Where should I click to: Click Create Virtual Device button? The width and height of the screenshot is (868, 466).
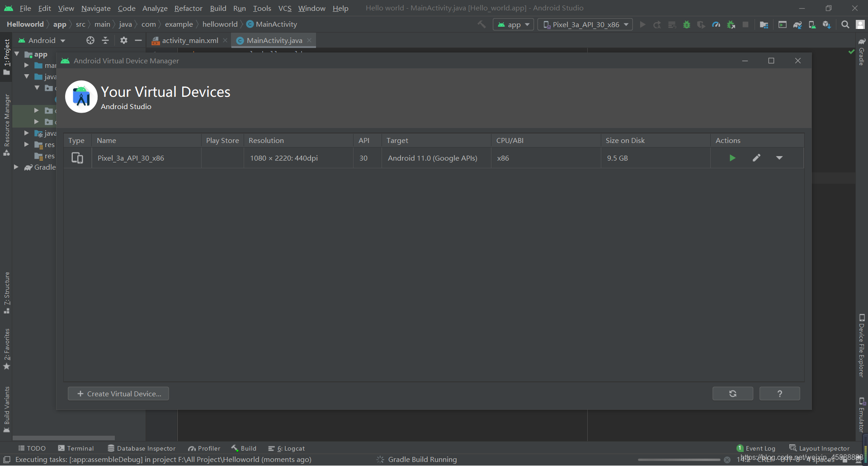[118, 394]
